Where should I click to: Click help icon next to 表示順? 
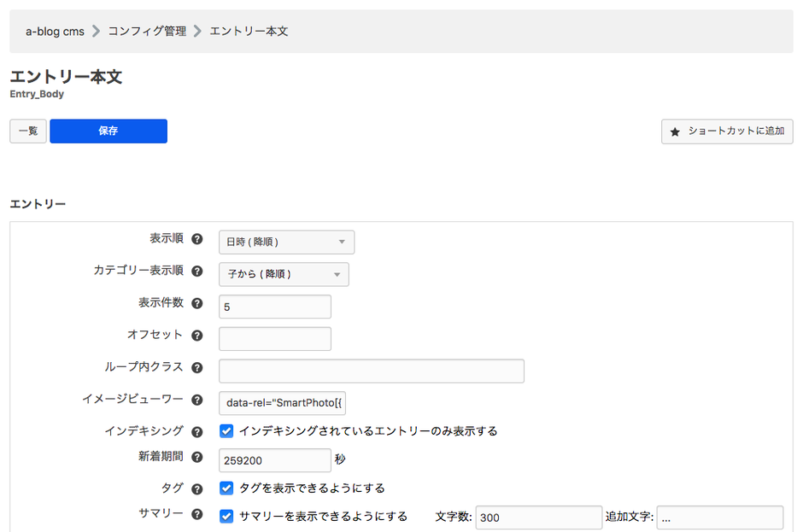coord(197,239)
